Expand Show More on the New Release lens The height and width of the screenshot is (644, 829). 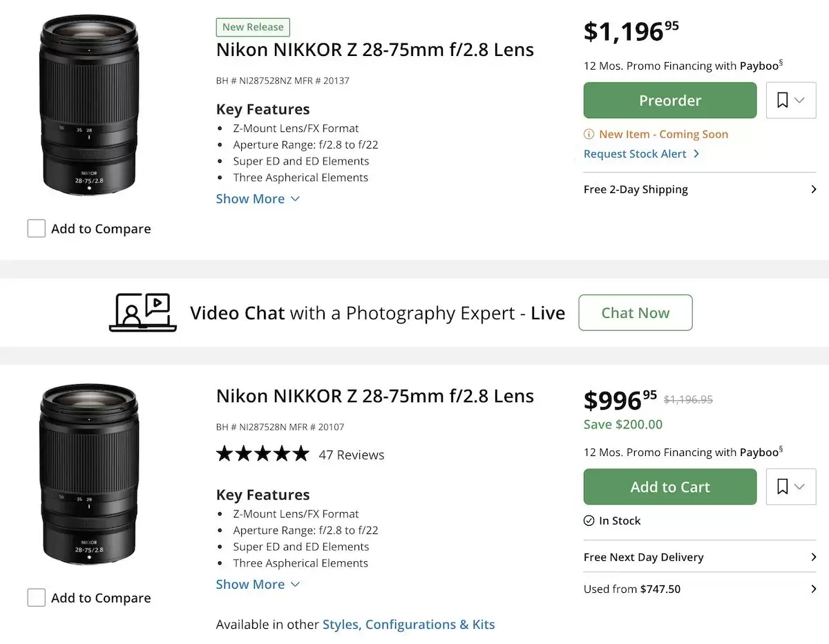[x=258, y=199]
